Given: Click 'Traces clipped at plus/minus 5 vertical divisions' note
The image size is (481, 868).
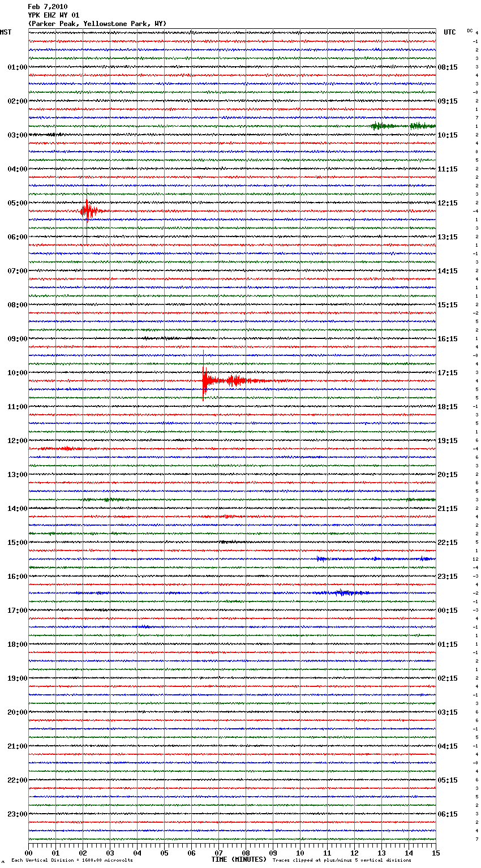Looking at the screenshot, I should pos(342,860).
